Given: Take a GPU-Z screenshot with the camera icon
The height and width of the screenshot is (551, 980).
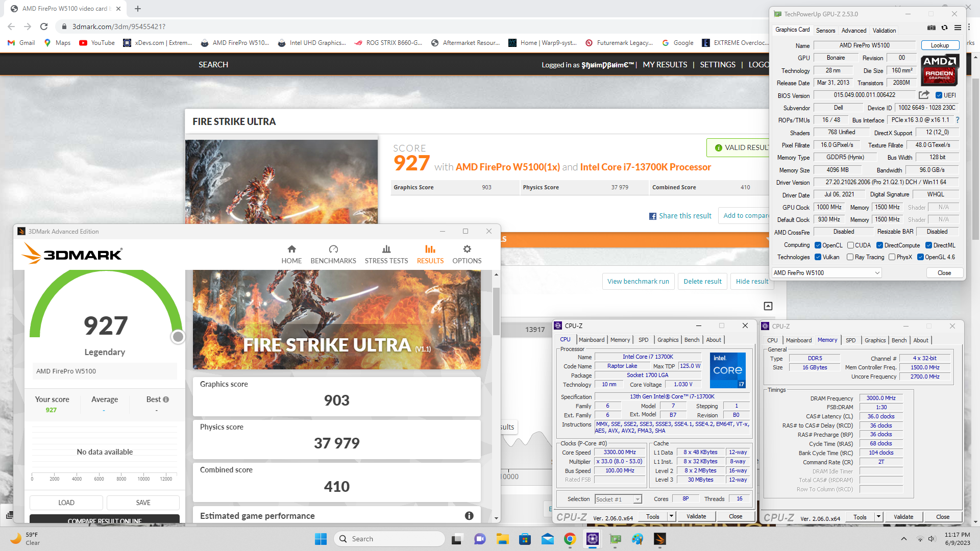Looking at the screenshot, I should tap(932, 28).
